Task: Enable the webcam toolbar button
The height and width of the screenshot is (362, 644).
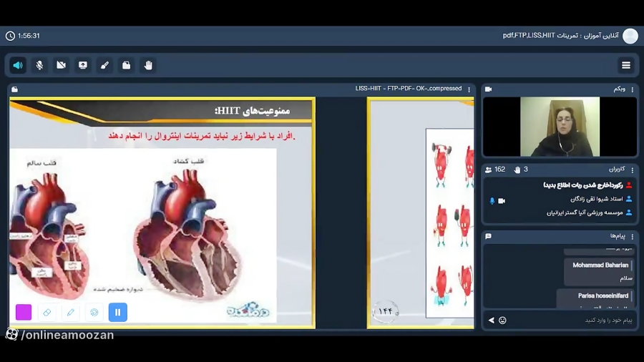Action: 62,65
